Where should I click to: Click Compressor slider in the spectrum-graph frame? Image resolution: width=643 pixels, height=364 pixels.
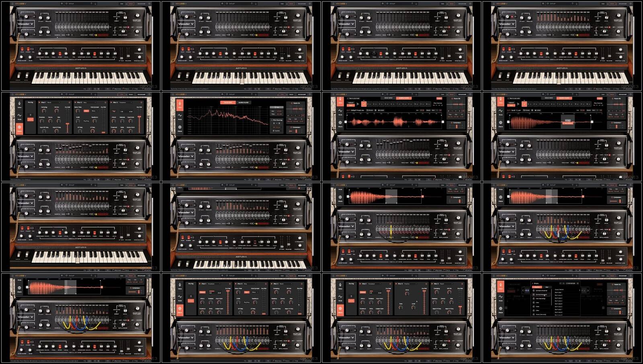coord(296,131)
